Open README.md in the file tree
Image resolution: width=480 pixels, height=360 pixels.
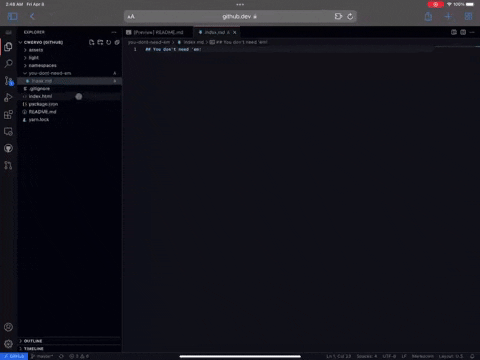point(70,112)
